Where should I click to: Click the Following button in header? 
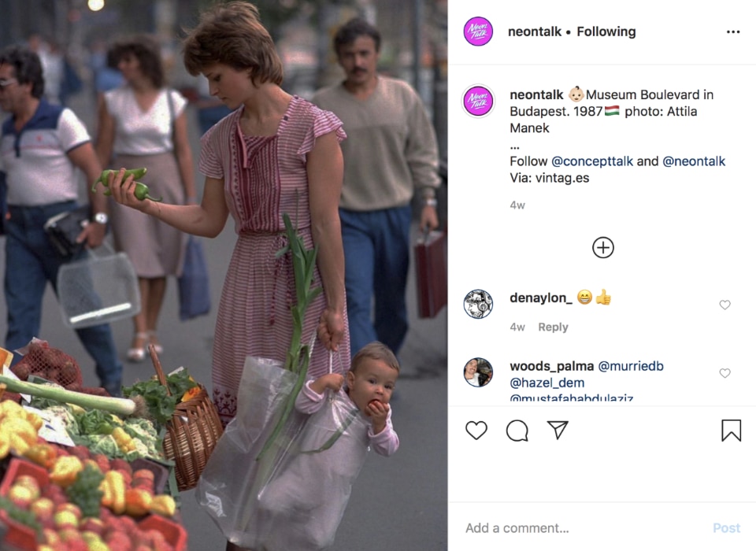[x=606, y=31]
